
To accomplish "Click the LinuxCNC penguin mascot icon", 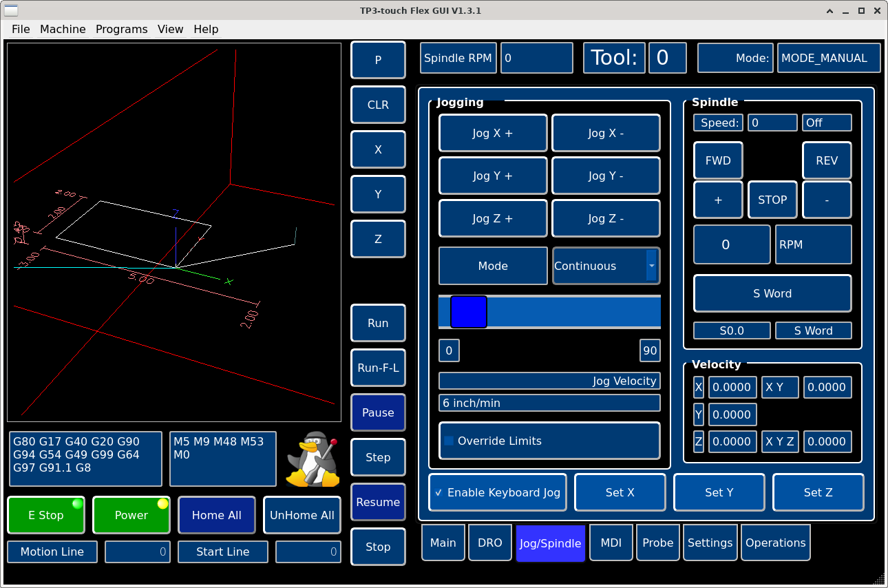I will (313, 459).
